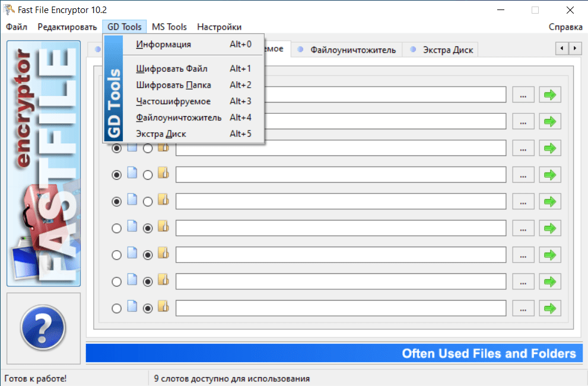
Task: Click the folder icon in the ninth slot
Action: (163, 306)
